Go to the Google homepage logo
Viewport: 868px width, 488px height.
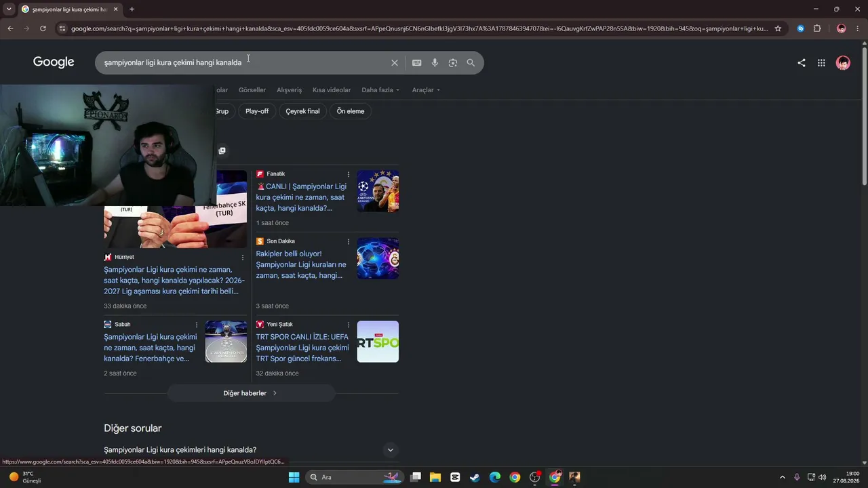pos(54,62)
